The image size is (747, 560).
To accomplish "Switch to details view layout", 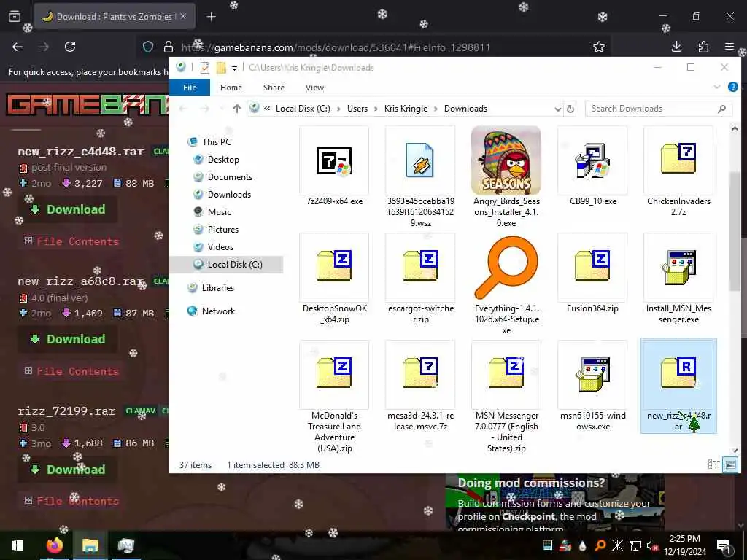I will [713, 464].
